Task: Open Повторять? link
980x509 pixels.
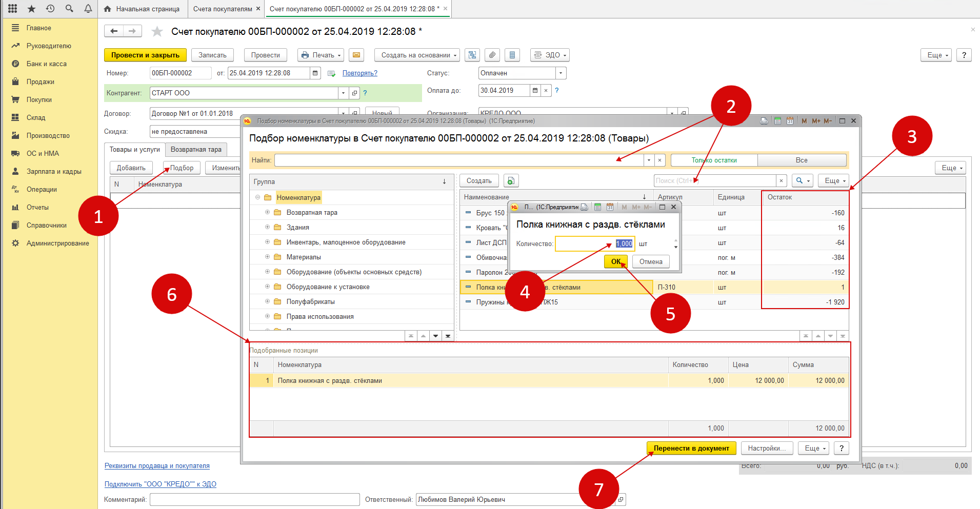Action: click(360, 73)
